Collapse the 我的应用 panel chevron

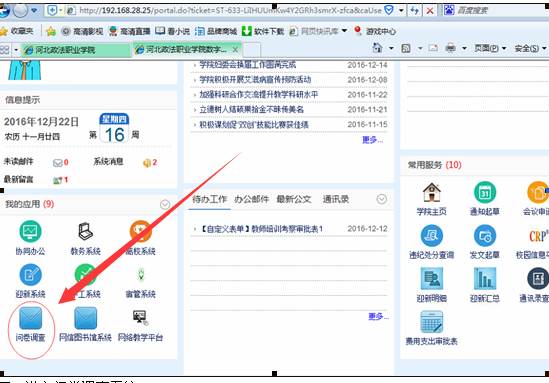[165, 204]
